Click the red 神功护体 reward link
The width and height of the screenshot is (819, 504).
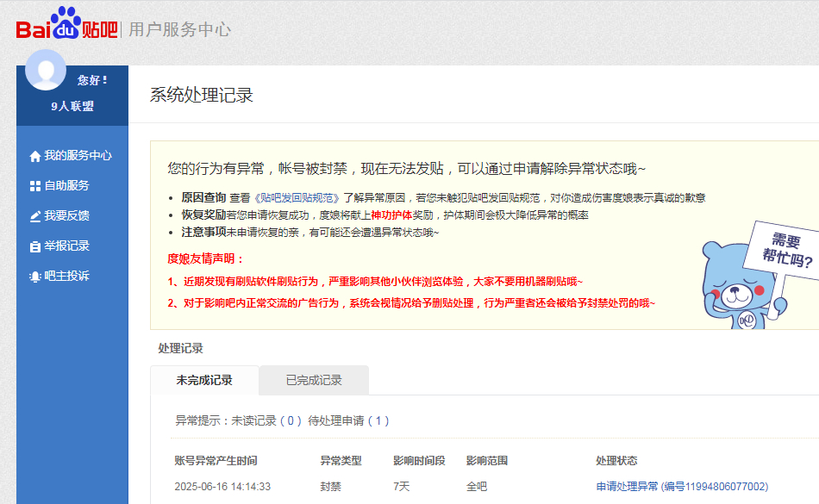coord(392,215)
